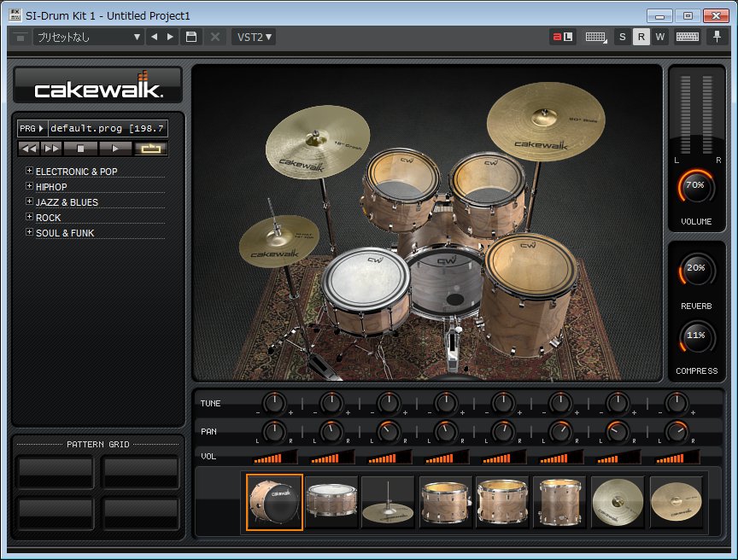This screenshot has height=560, width=738.
Task: Click the SOUL & FUNK category label
Action: coord(65,233)
